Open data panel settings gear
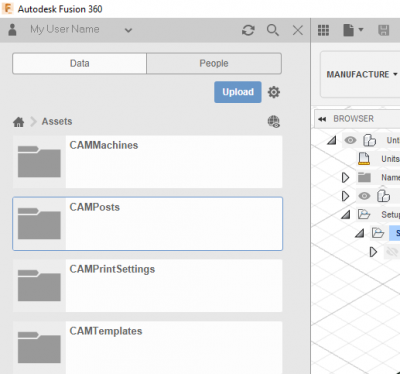This screenshot has width=400, height=374. pos(274,92)
